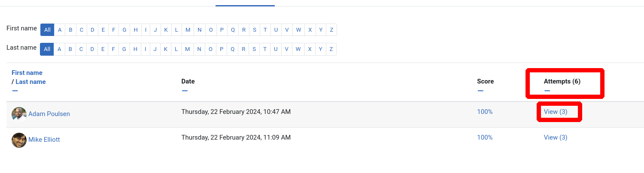View Adam Poulsen's three attempts
The height and width of the screenshot is (173, 644).
(x=556, y=112)
